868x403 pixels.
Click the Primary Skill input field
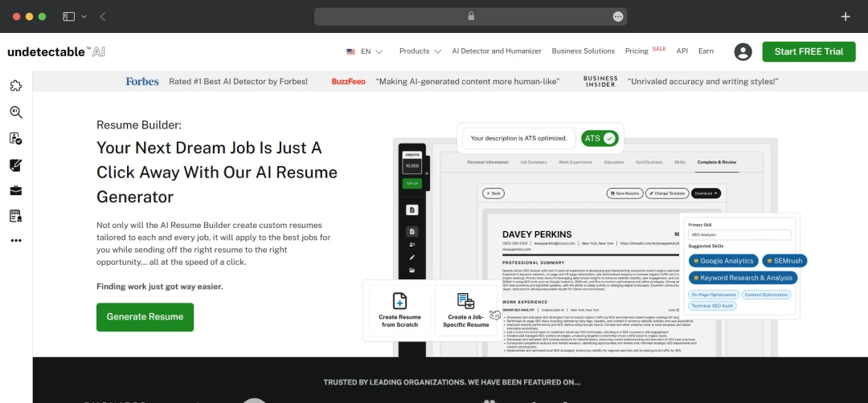coord(739,235)
